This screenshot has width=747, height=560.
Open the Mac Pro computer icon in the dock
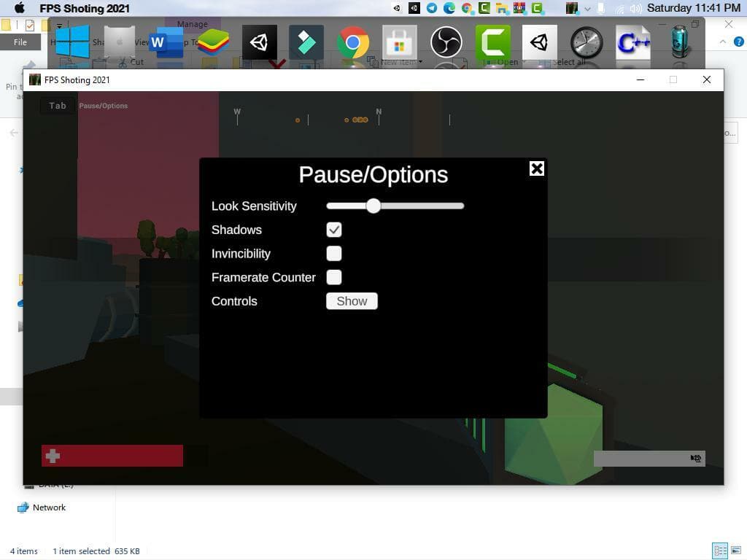tap(119, 42)
